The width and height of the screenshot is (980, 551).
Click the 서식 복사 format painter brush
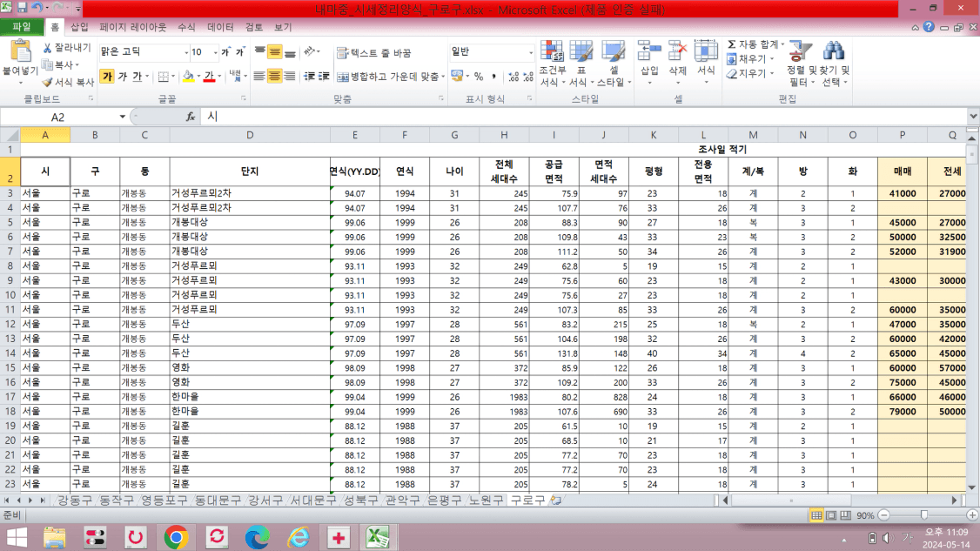click(68, 82)
